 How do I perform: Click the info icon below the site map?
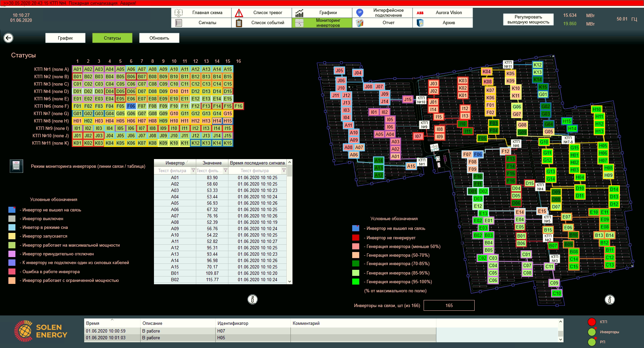609,299
